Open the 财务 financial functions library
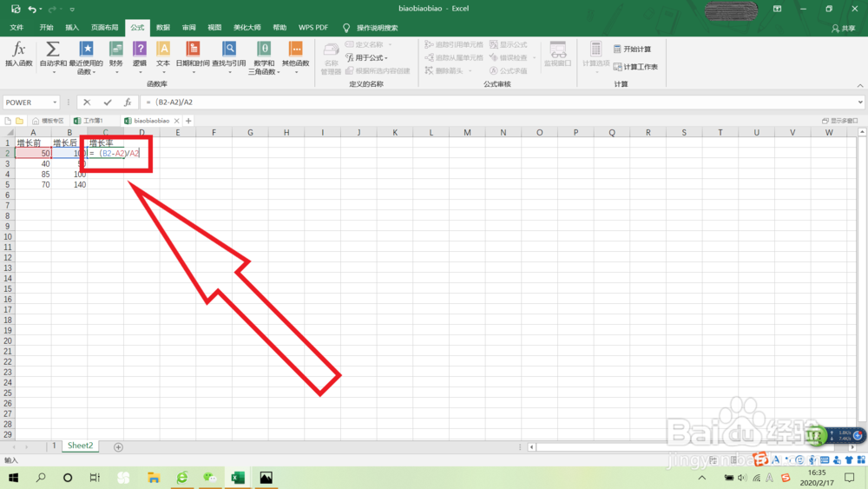868x489 pixels. tap(116, 57)
